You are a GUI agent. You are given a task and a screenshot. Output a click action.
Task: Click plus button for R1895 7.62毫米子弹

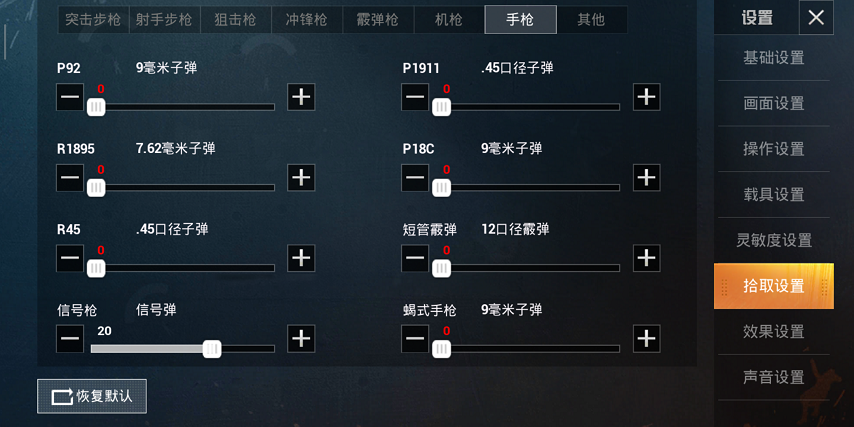[301, 178]
